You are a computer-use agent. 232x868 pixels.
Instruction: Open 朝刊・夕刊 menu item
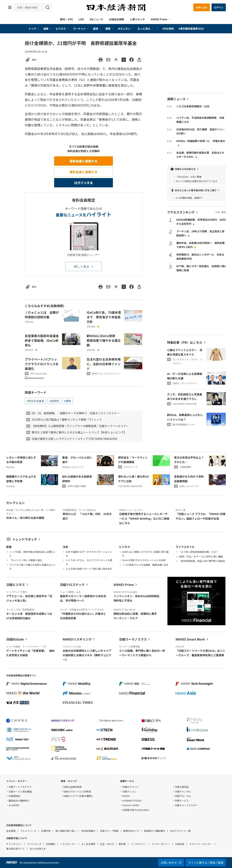(x=66, y=20)
